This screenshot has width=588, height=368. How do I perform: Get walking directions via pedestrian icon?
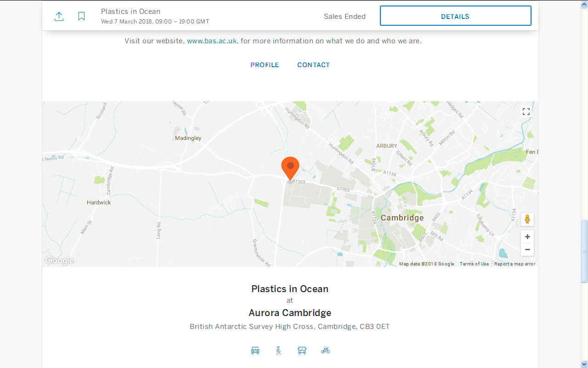pos(278,351)
